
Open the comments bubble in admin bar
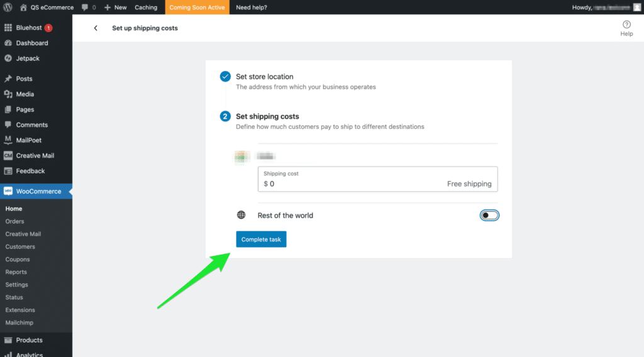coord(85,8)
